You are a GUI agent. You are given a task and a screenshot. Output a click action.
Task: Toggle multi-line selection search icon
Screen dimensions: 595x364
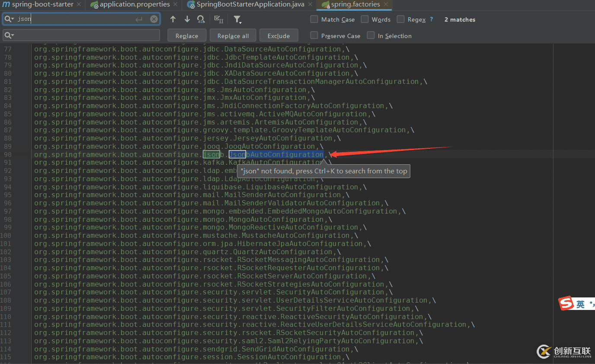tap(219, 19)
